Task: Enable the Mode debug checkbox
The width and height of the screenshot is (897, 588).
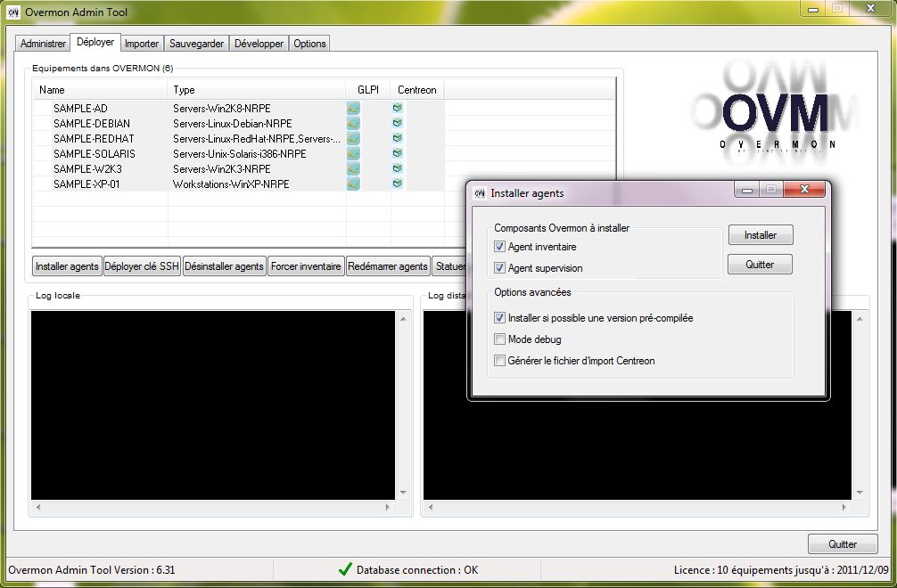Action: (x=499, y=339)
